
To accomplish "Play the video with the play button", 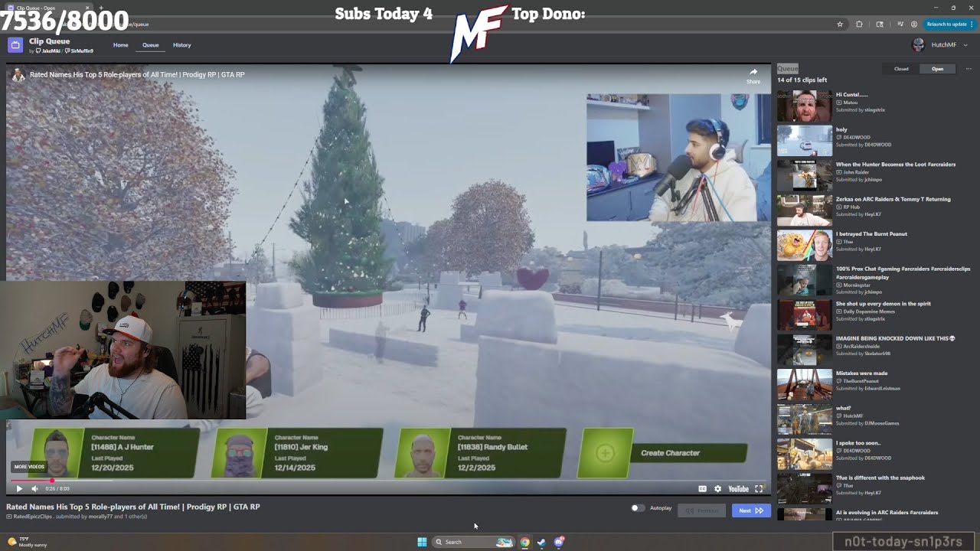I will click(x=19, y=489).
